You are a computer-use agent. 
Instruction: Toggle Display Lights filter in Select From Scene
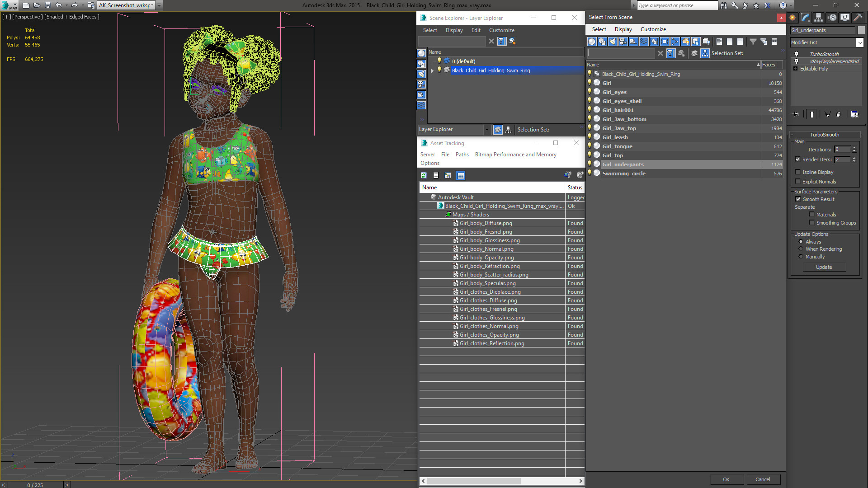click(613, 42)
